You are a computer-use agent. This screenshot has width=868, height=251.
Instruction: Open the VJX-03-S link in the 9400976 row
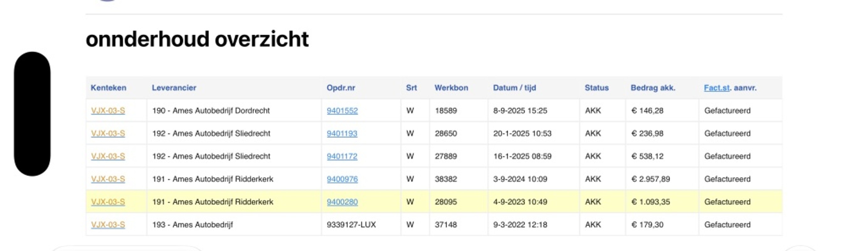(x=108, y=179)
